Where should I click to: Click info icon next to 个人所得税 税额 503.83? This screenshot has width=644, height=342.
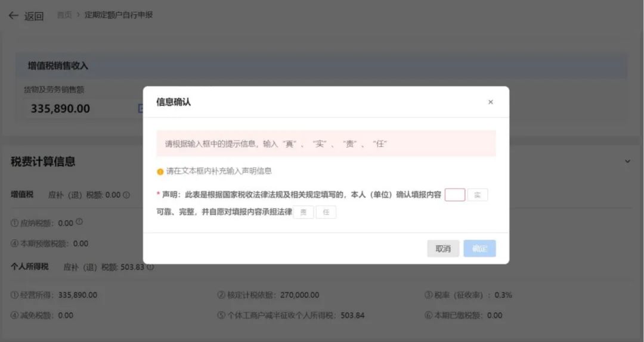pyautogui.click(x=150, y=267)
